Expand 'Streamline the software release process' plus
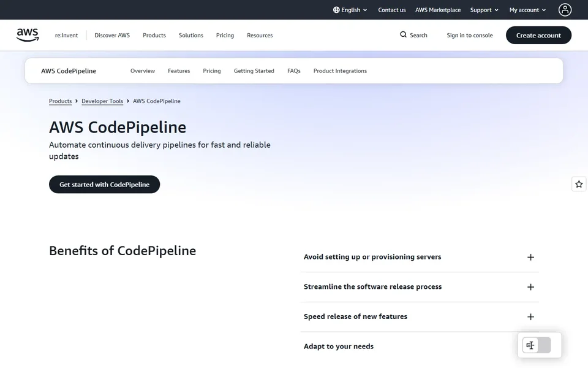The width and height of the screenshot is (588, 368). 530,287
